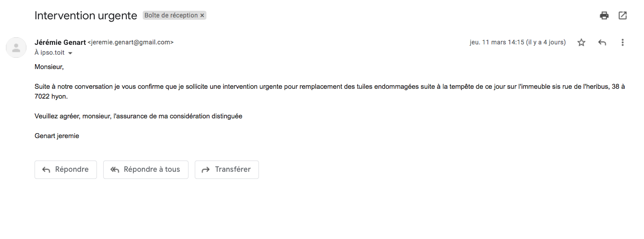
Task: Star the message from Jérémie Genart
Action: (x=581, y=43)
